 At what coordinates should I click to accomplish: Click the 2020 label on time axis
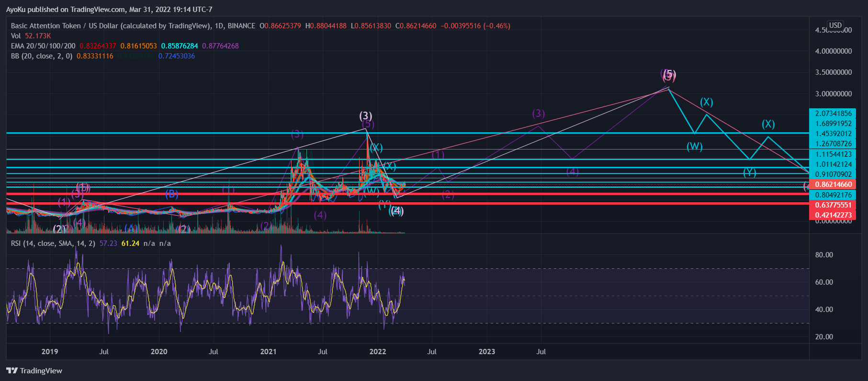[x=159, y=352]
